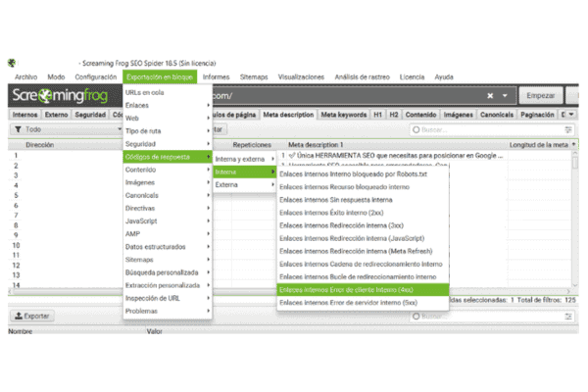The image size is (588, 392).
Task: Open the Sitemaps menu in menu bar
Action: click(x=254, y=76)
